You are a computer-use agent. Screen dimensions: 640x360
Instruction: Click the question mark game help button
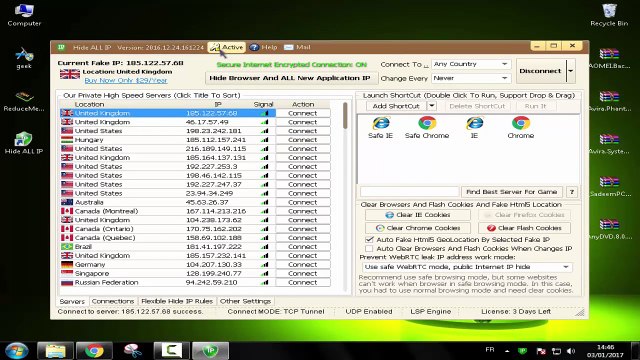(572, 192)
